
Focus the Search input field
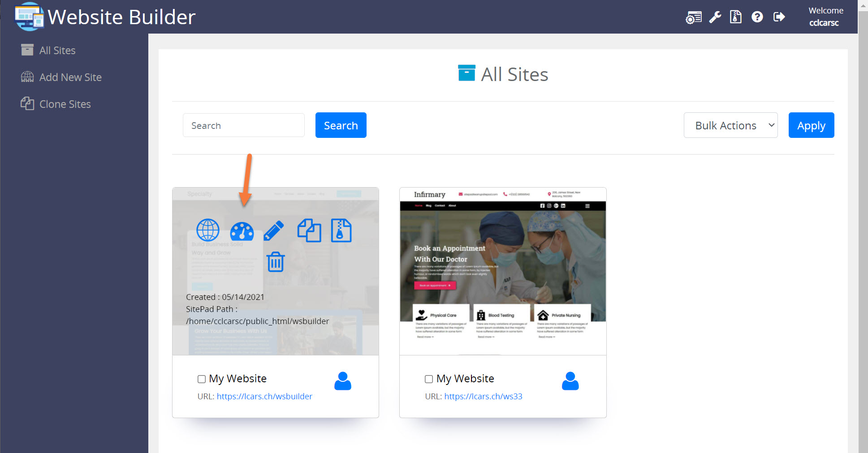243,125
